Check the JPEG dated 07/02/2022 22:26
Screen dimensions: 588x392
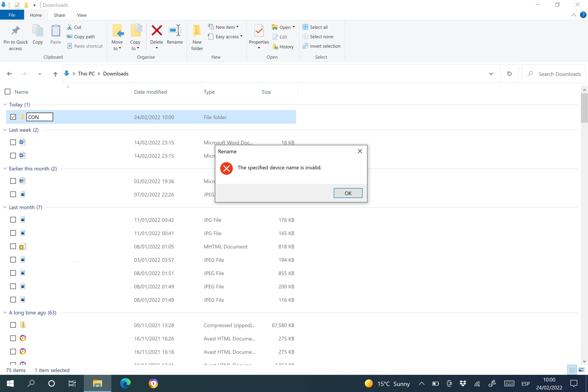point(13,194)
